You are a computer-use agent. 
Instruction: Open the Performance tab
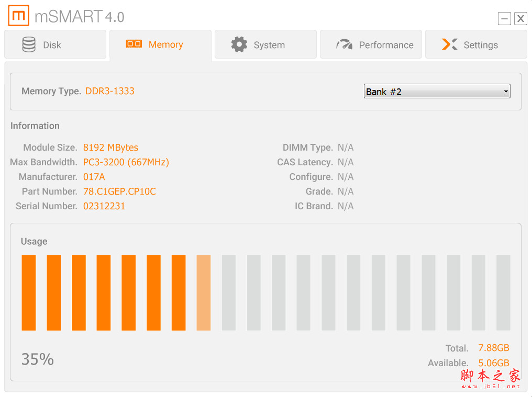click(371, 44)
